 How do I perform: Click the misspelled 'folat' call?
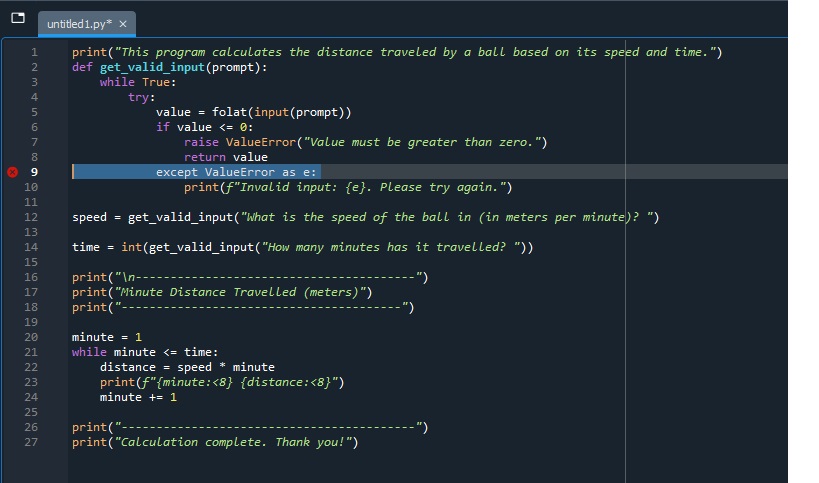(x=229, y=112)
